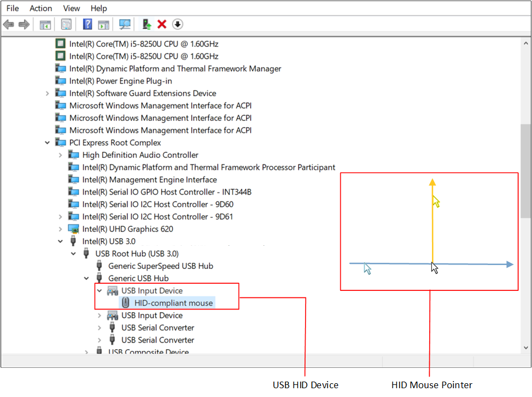Click the plug icon beside Generic USB Hub
Screen dimensions: 532x397
pos(99,278)
